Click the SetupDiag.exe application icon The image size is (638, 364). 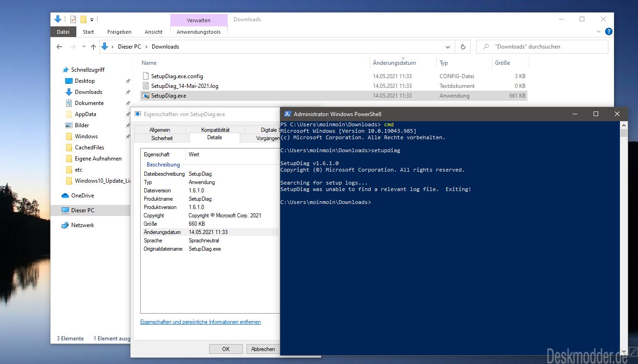pos(146,96)
